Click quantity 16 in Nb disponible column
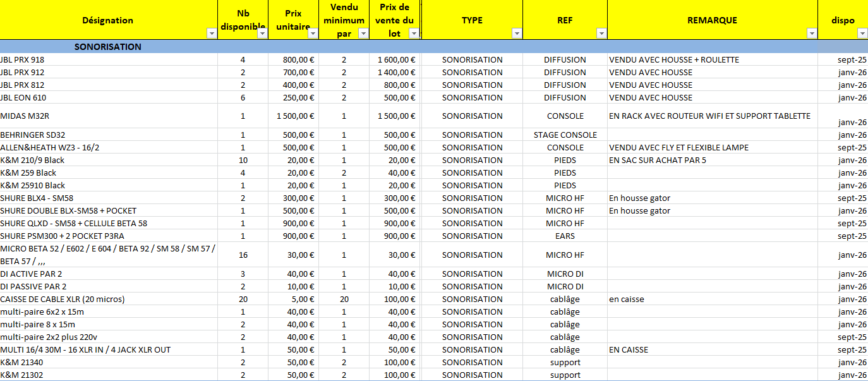Image resolution: width=868 pixels, height=381 pixels. [x=243, y=255]
